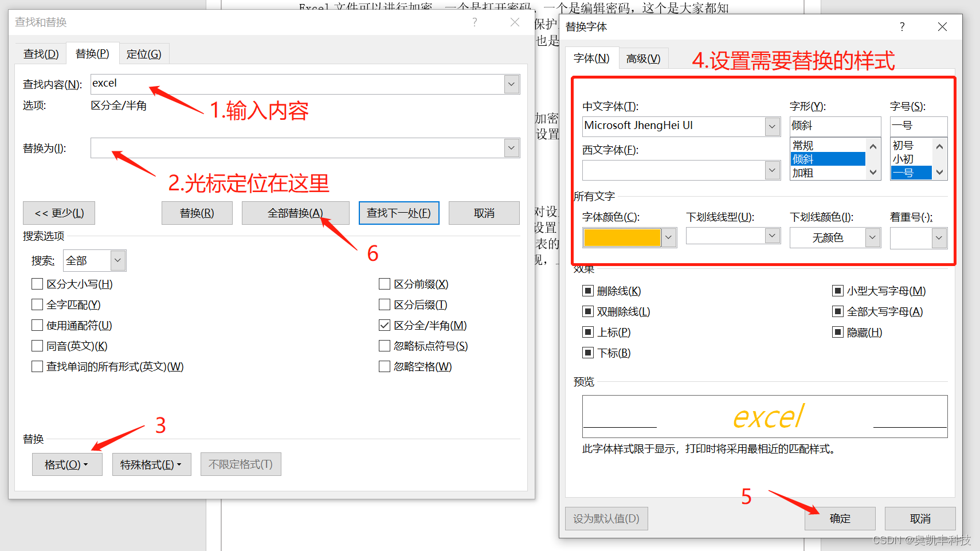Click font style list scroll-down arrow
This screenshot has width=980, height=551.
coord(873,172)
